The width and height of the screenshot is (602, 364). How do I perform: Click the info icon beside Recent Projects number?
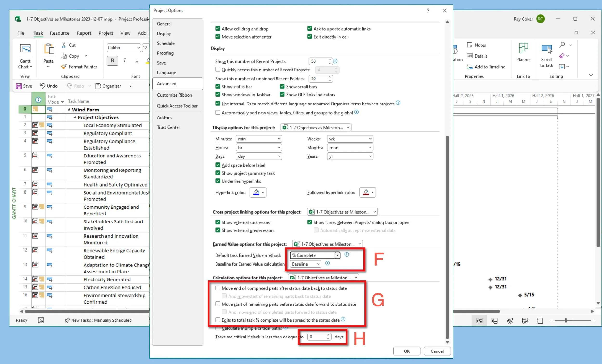click(335, 61)
